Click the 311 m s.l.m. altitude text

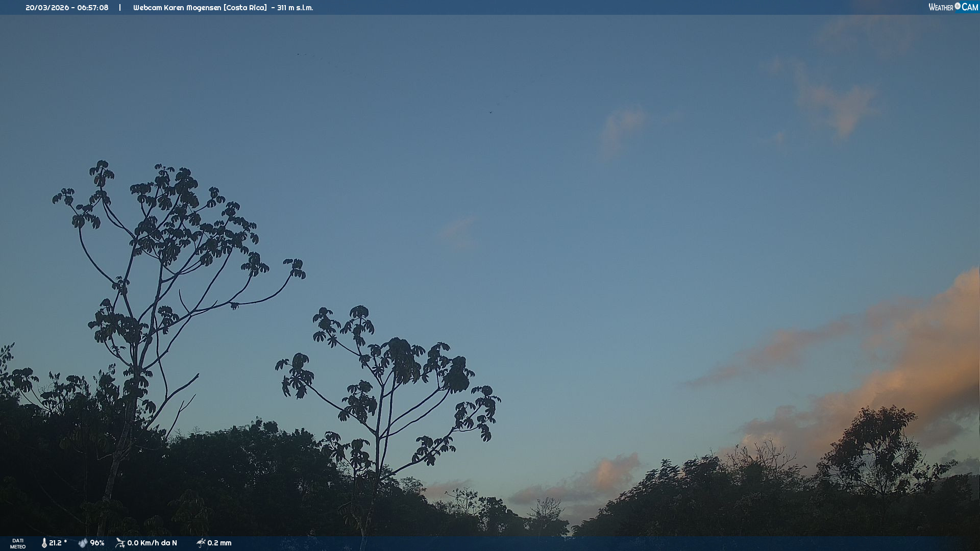295,8
